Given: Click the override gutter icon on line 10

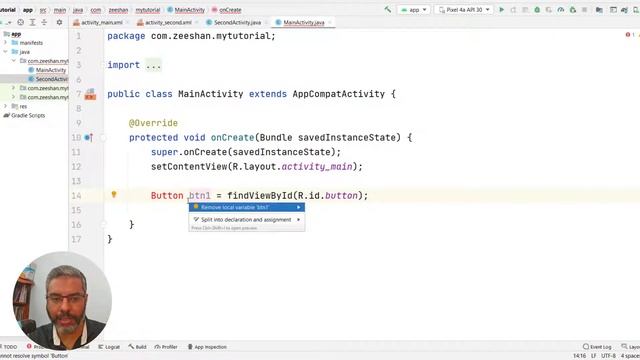Looking at the screenshot, I should 88,138.
